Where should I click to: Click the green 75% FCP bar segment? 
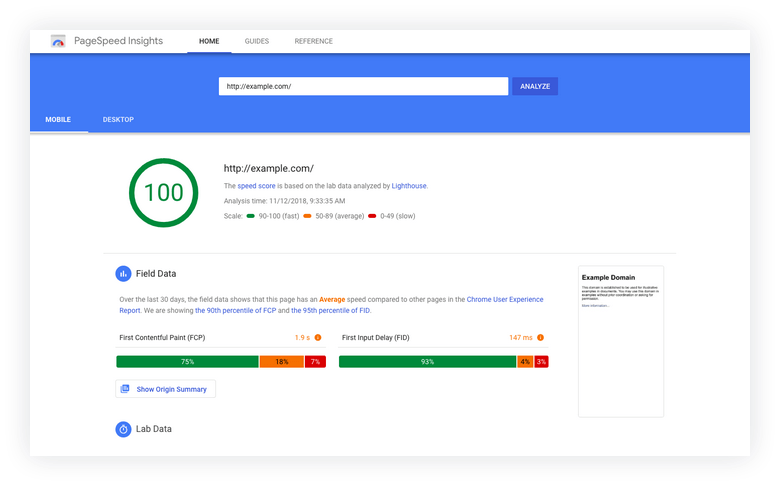[x=188, y=362]
